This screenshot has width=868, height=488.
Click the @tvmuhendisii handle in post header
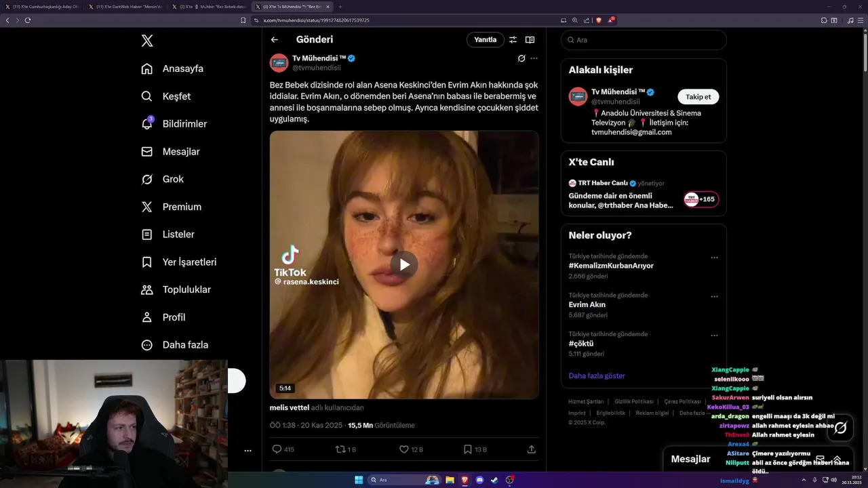[317, 68]
